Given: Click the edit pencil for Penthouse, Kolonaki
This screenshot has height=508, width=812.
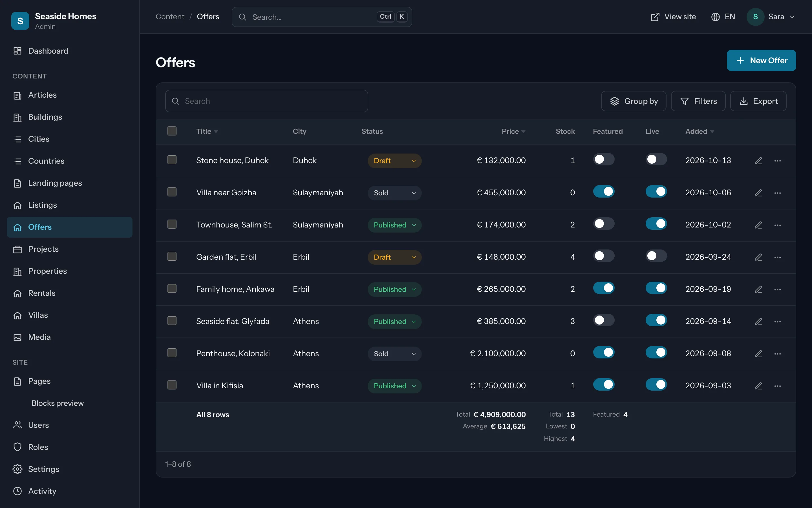Looking at the screenshot, I should 758,354.
